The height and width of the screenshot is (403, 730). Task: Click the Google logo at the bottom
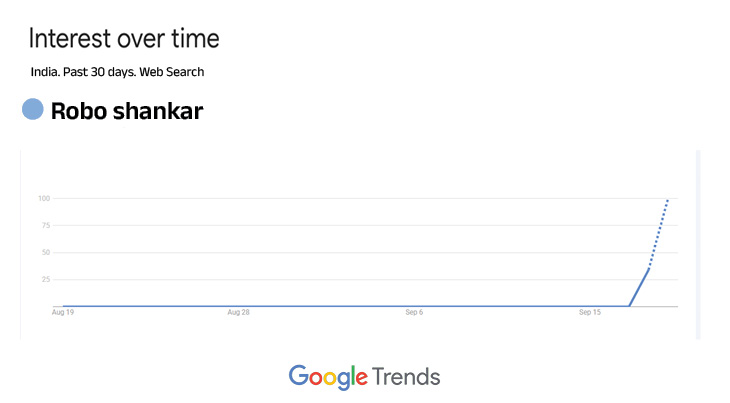(328, 377)
